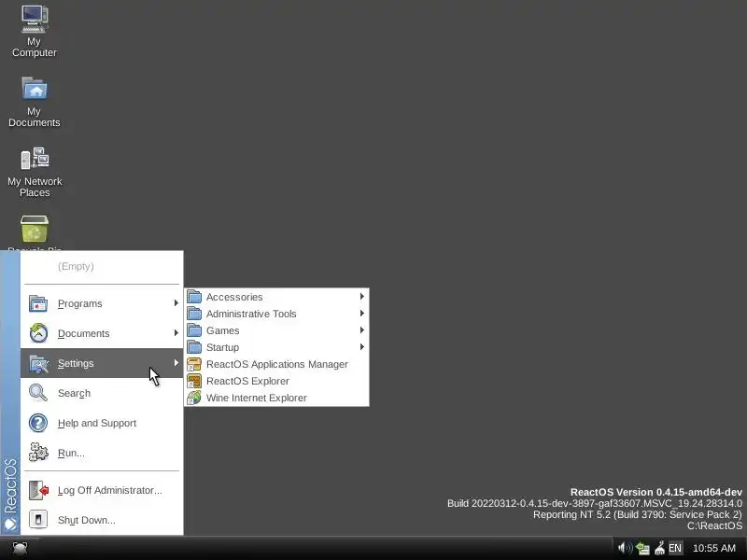Click the Settings icon in Start menu
747x560 pixels.
38,364
